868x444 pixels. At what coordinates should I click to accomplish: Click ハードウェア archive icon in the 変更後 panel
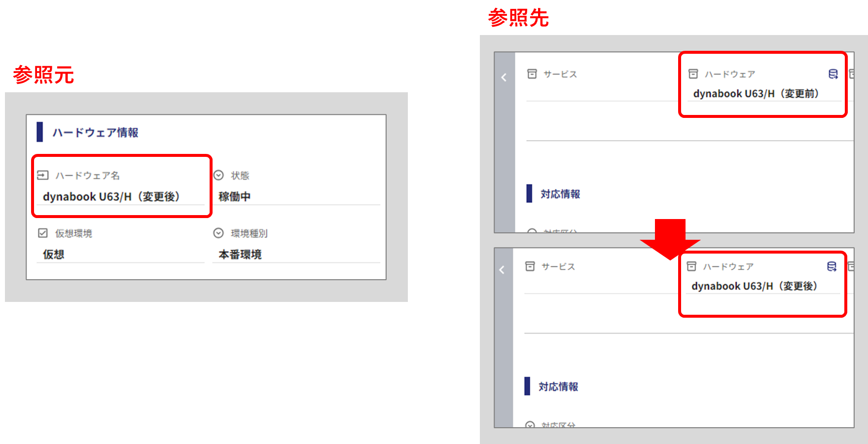point(691,266)
